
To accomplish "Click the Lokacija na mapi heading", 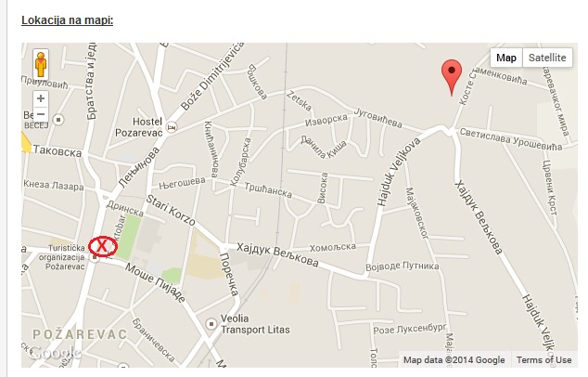I will pyautogui.click(x=67, y=19).
